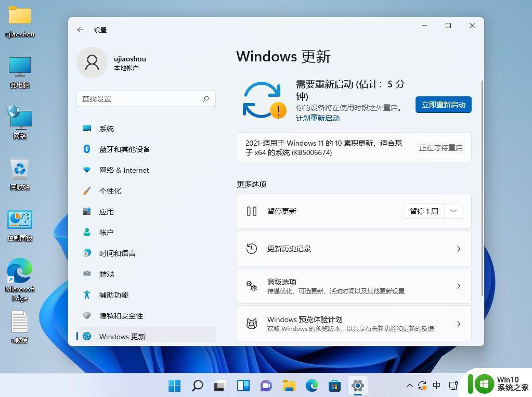Image resolution: width=532 pixels, height=397 pixels.
Task: Open the 应用 category
Action: (146, 211)
